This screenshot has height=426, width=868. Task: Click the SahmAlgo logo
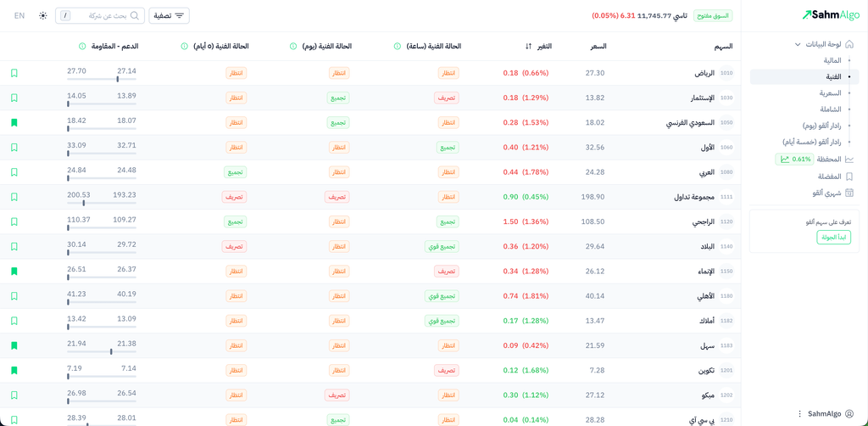pyautogui.click(x=831, y=15)
